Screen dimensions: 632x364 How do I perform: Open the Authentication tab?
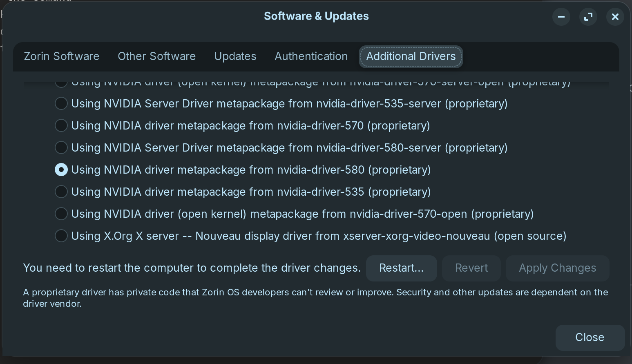tap(311, 56)
